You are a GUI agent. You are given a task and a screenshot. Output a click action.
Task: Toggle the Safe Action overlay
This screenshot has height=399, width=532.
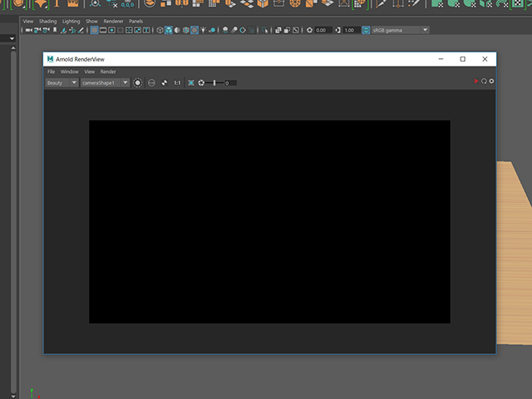pos(138,30)
